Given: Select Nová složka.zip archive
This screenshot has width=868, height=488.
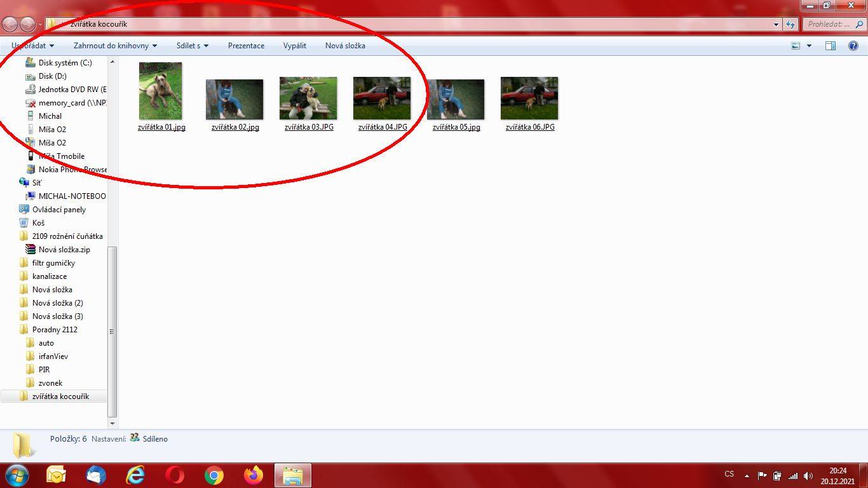Looking at the screenshot, I should click(x=58, y=250).
